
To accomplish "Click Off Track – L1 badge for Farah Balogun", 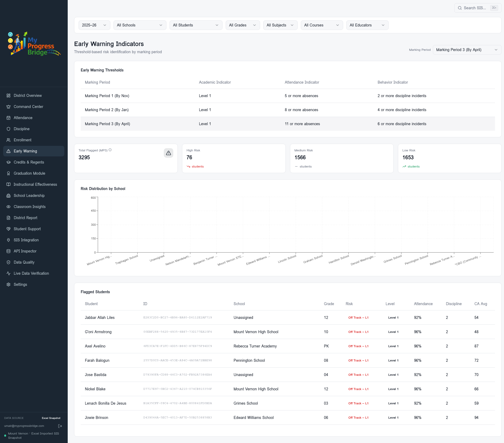I will 358,360.
